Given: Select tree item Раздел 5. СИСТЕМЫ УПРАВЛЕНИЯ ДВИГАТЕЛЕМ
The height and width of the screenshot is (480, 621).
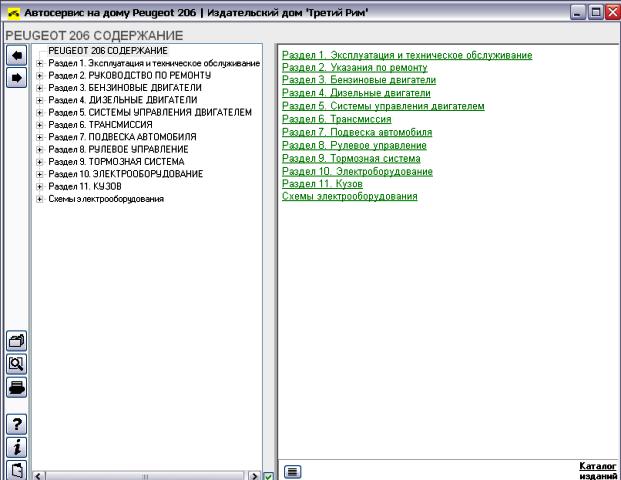Looking at the screenshot, I should [x=150, y=112].
